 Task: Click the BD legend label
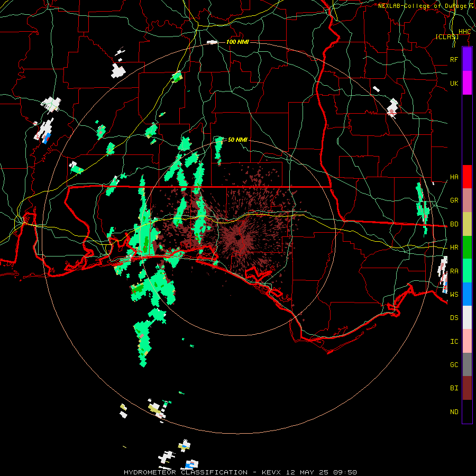pos(454,224)
